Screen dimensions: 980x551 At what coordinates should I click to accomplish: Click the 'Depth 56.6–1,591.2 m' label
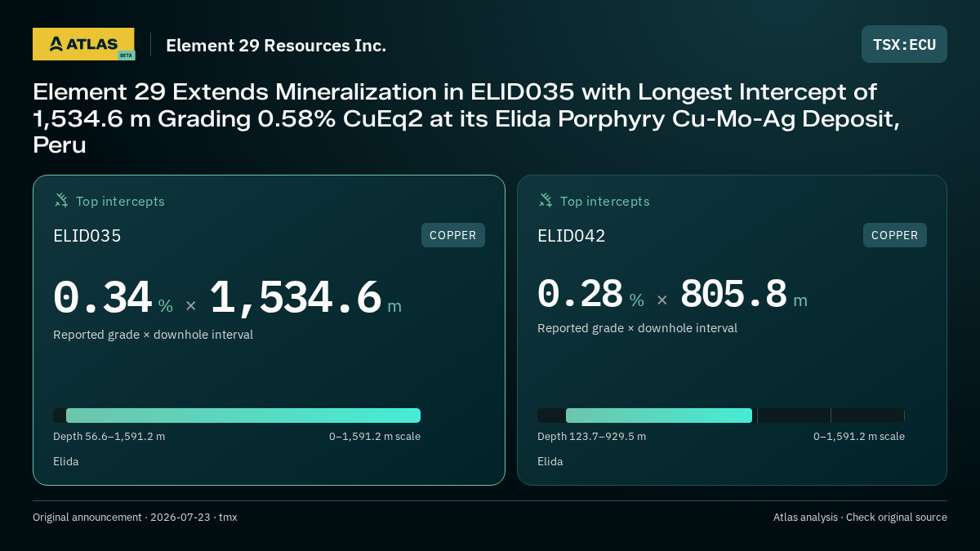109,437
